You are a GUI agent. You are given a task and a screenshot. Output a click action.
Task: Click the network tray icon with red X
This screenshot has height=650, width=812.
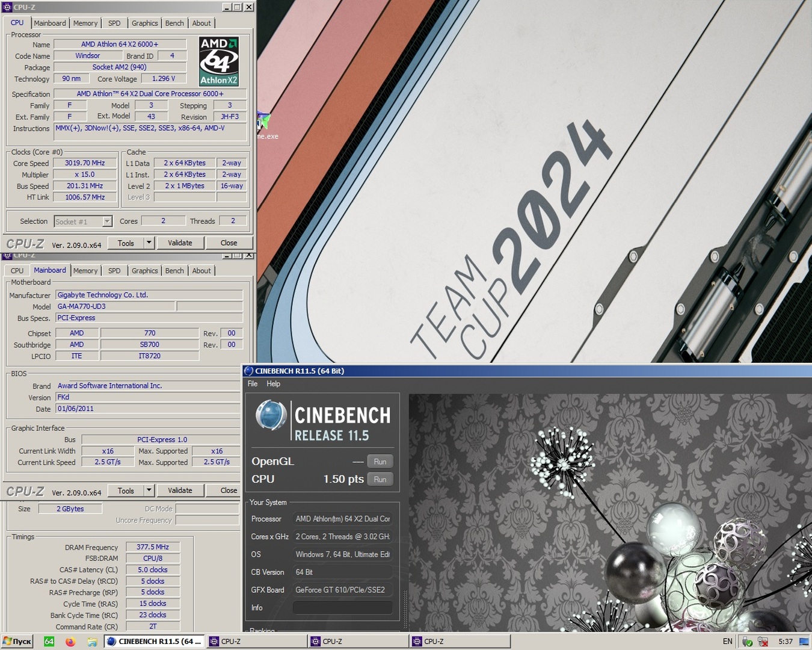tap(763, 642)
